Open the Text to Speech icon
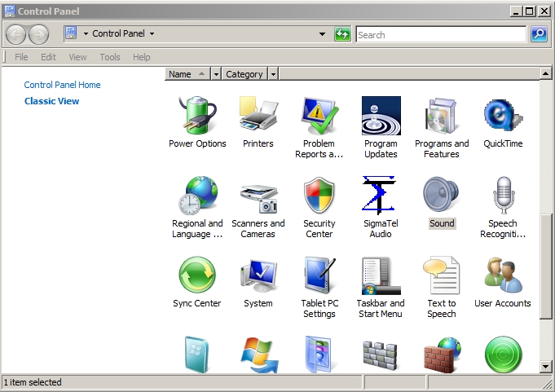The image size is (555, 392). pos(442,275)
